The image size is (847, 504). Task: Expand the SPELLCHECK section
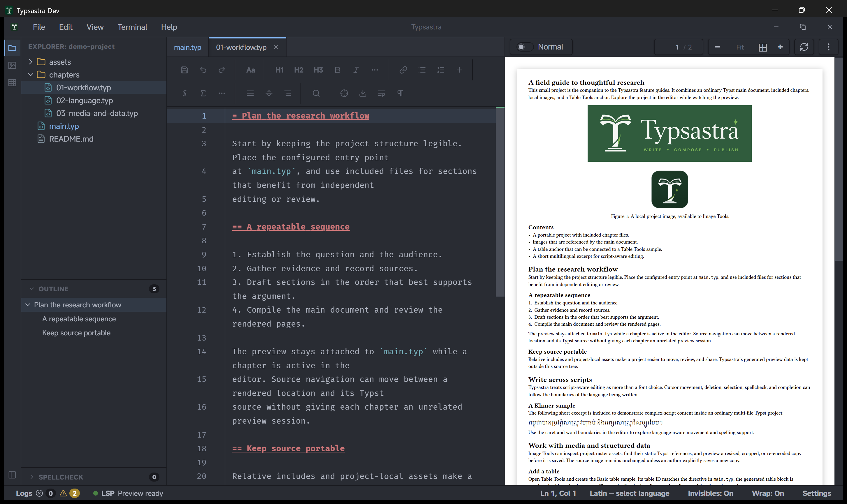31,477
